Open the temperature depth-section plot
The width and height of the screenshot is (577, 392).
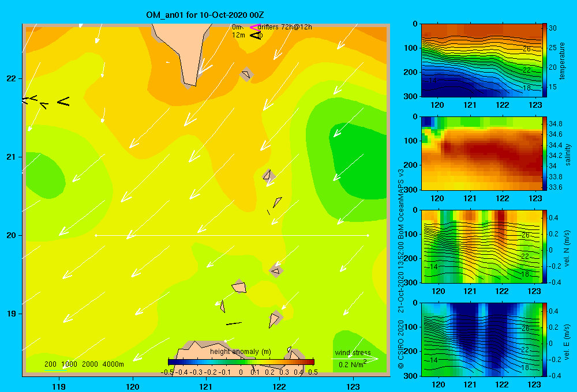(481, 61)
